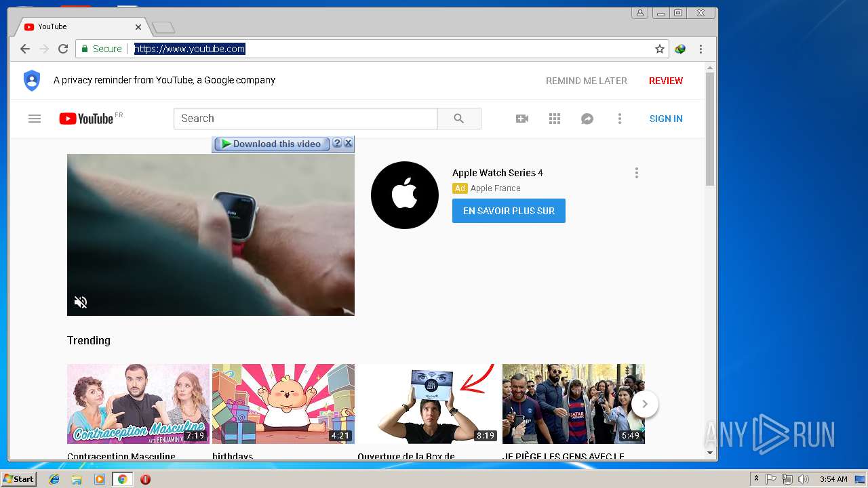This screenshot has height=488, width=868.
Task: Open Chrome three-dot menu
Action: 701,49
